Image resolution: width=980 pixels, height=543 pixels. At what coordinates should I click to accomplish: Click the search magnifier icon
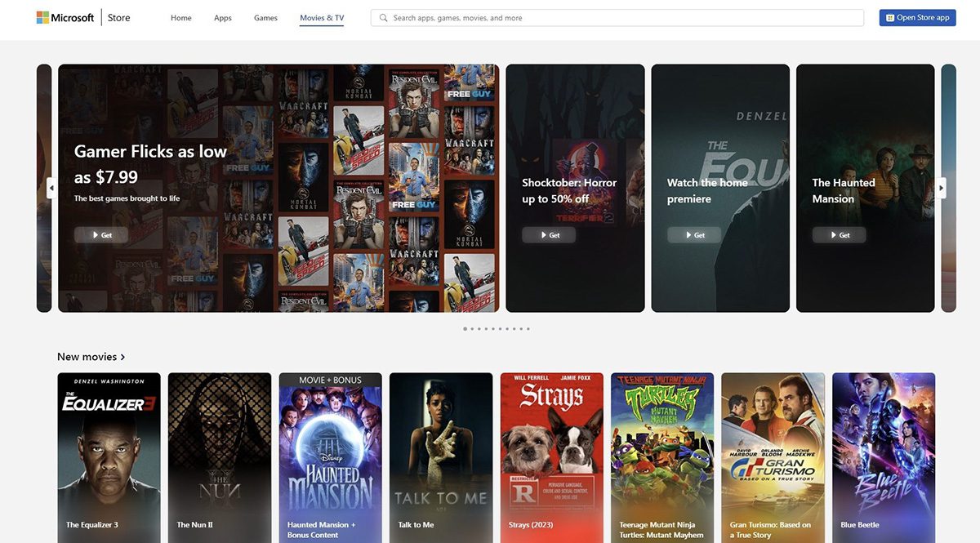pyautogui.click(x=383, y=18)
